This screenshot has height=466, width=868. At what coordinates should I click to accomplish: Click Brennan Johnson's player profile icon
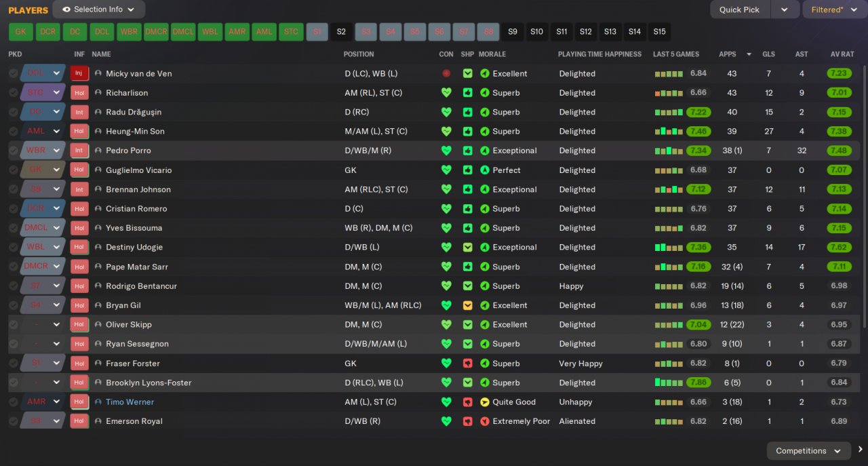point(98,189)
